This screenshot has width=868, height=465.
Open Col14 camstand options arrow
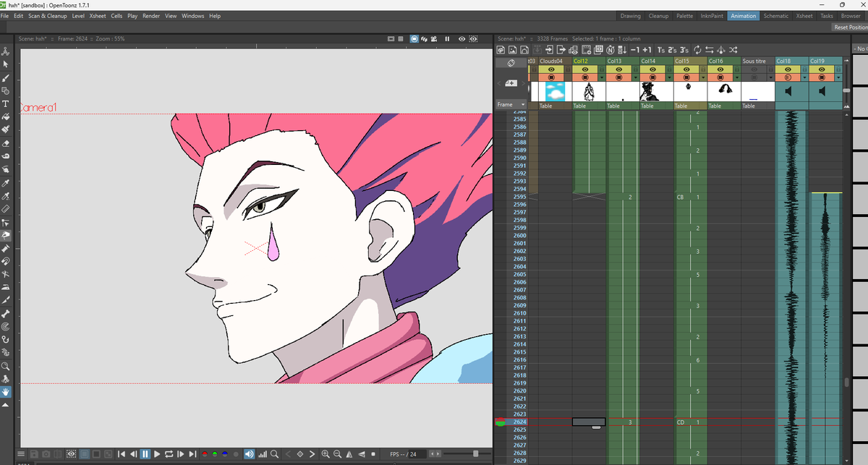pyautogui.click(x=670, y=77)
